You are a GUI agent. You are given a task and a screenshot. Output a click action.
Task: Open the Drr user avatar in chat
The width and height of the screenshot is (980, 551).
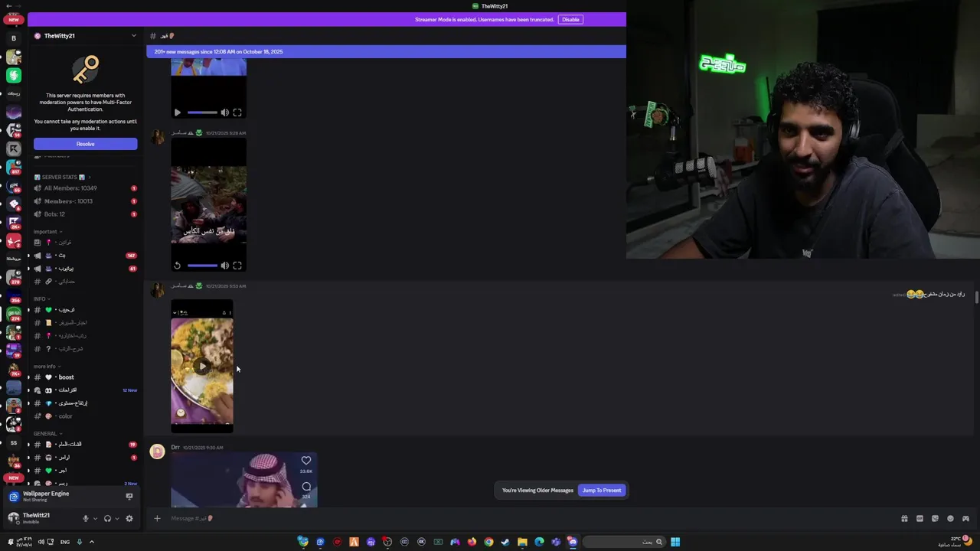[x=157, y=452]
